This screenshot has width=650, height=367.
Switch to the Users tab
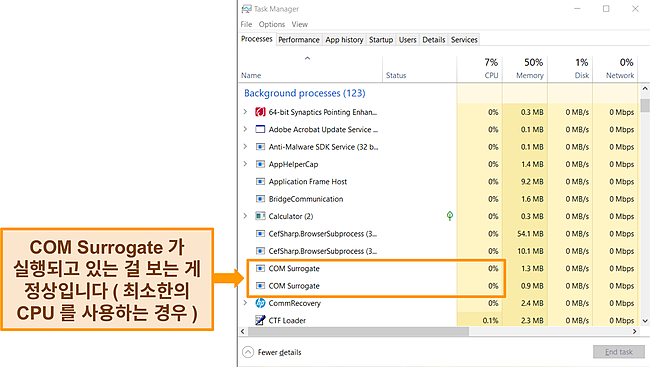(407, 40)
